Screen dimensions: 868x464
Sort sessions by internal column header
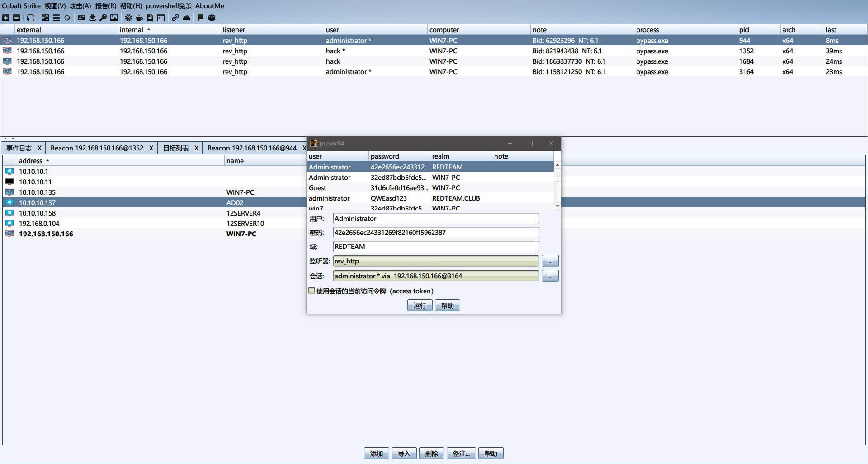click(169, 30)
